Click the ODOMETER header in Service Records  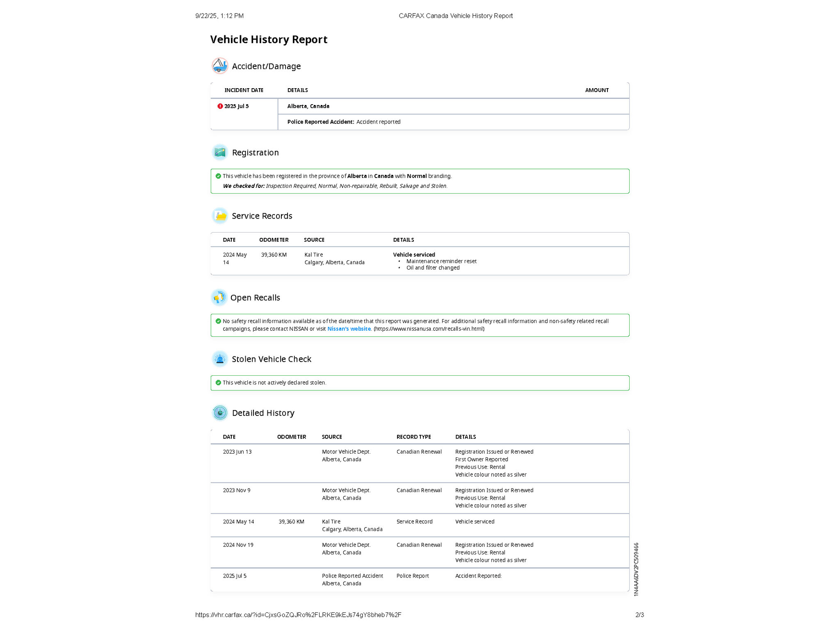(x=274, y=240)
